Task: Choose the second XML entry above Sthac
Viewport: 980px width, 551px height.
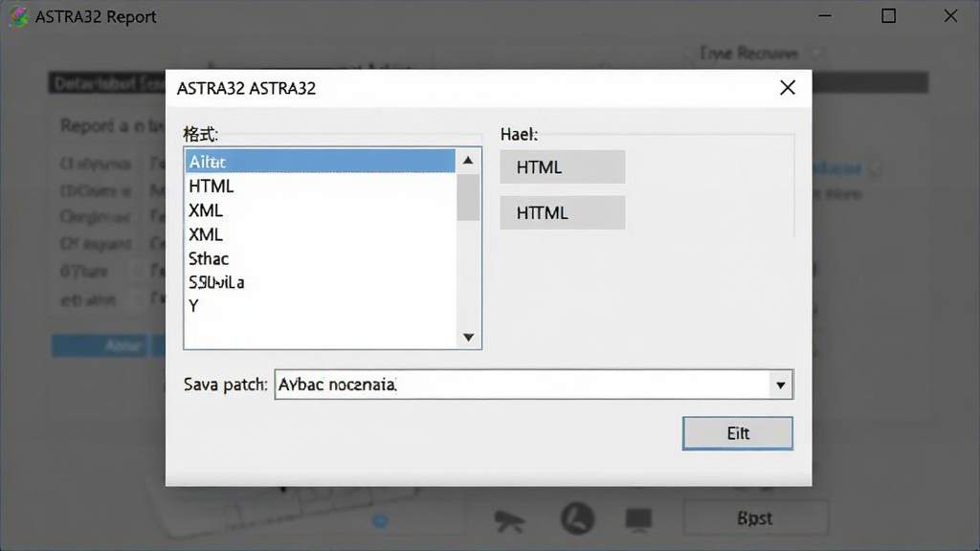Action: tap(321, 234)
